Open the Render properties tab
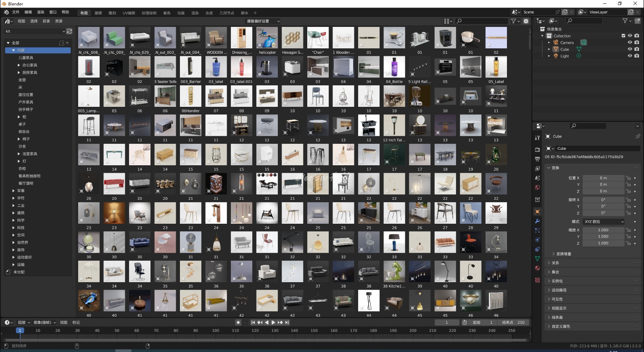This screenshot has height=352, width=644. tap(537, 149)
